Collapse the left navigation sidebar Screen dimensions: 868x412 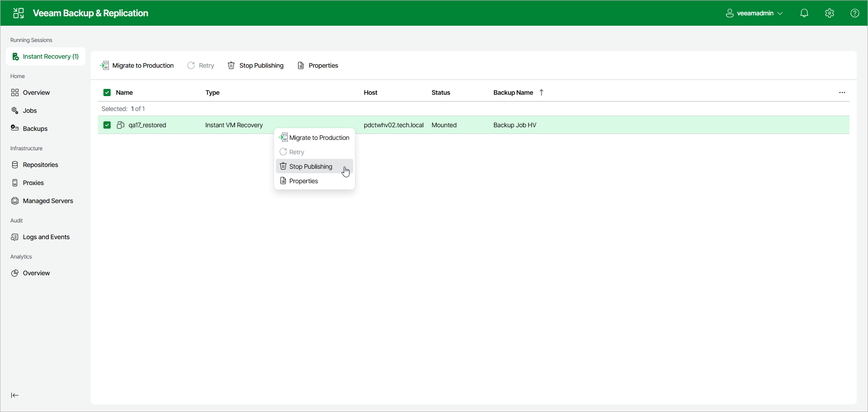tap(14, 395)
